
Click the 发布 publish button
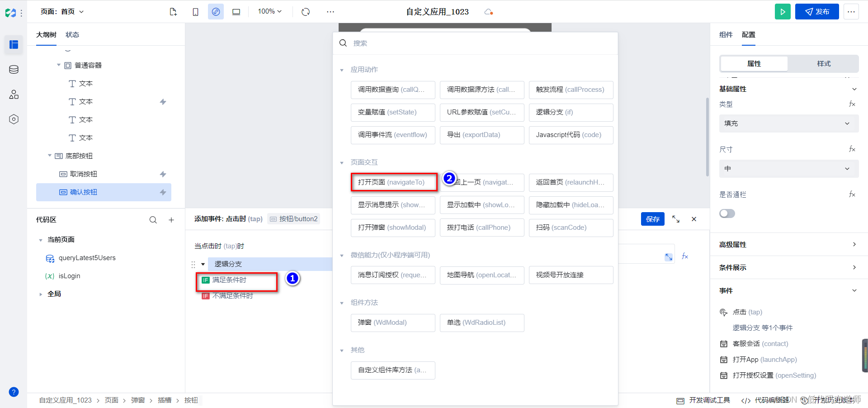(817, 12)
